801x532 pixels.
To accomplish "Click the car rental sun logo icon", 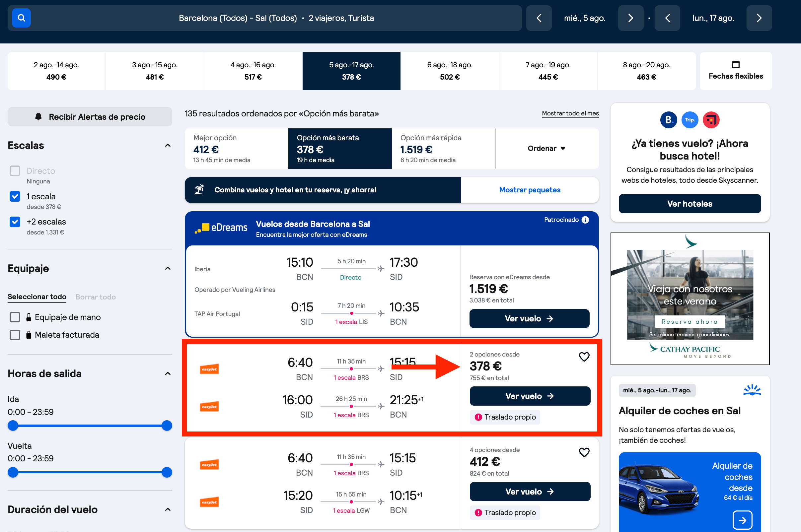I will [x=752, y=390].
